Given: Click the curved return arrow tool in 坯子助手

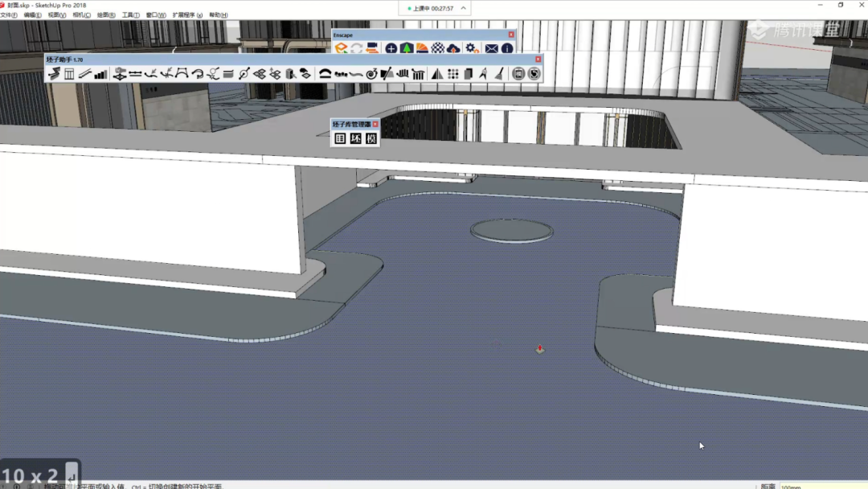Looking at the screenshot, I should [x=197, y=74].
